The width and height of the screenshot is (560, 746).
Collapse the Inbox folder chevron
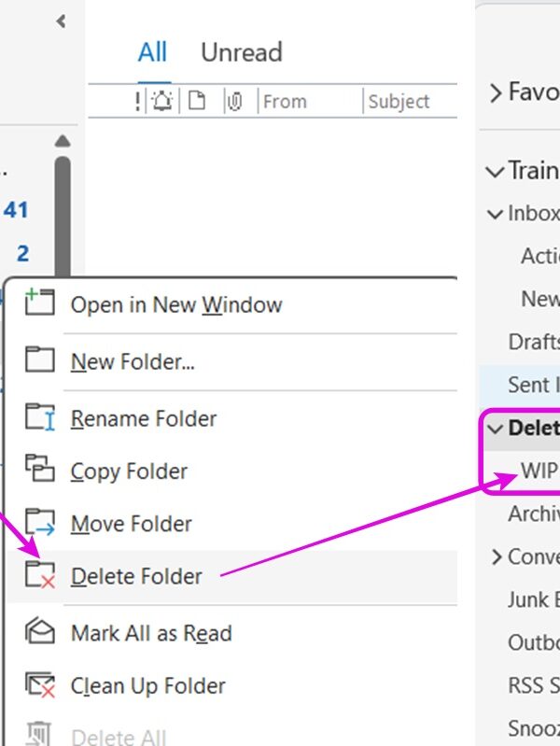coord(495,215)
